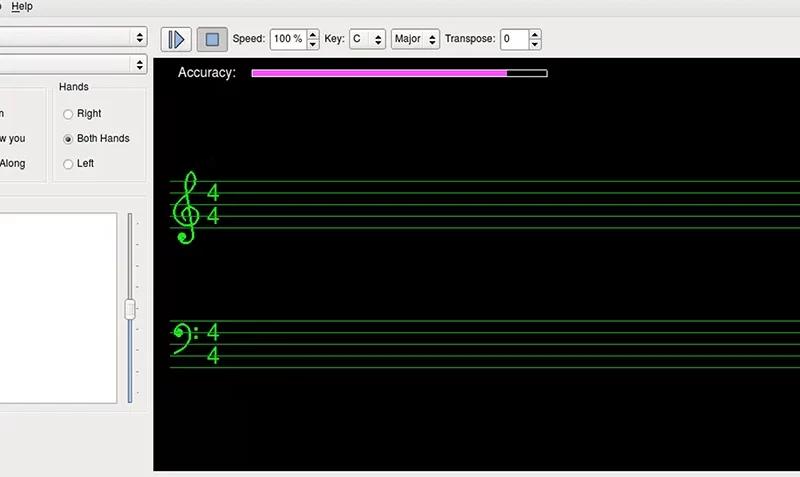Increase Transpose with the up arrow
800x477 pixels.
click(x=535, y=34)
